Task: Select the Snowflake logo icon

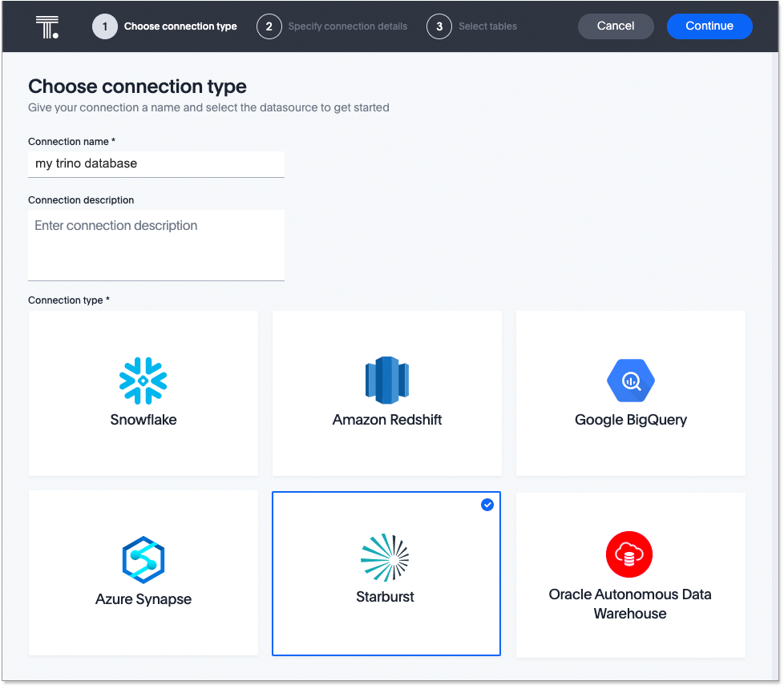Action: click(143, 380)
